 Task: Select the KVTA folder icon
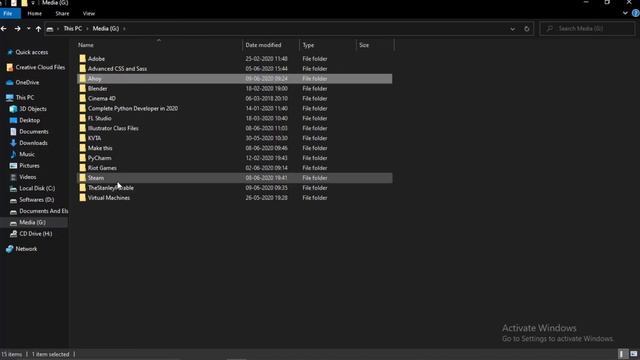pyautogui.click(x=83, y=138)
